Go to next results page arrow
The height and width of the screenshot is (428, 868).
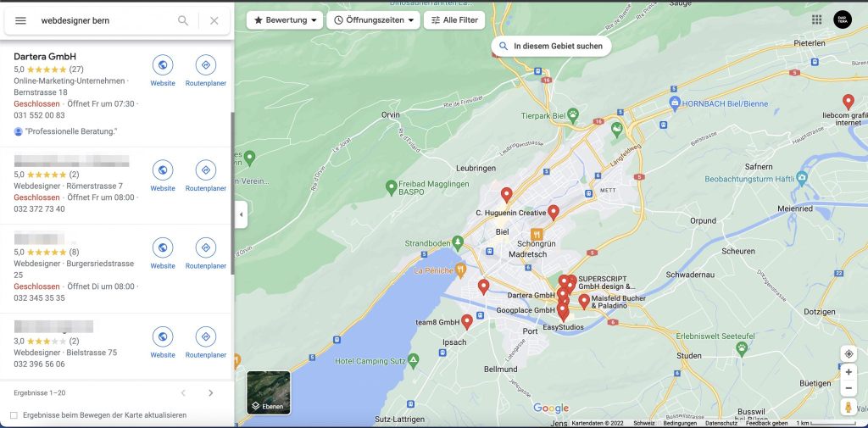(x=210, y=393)
